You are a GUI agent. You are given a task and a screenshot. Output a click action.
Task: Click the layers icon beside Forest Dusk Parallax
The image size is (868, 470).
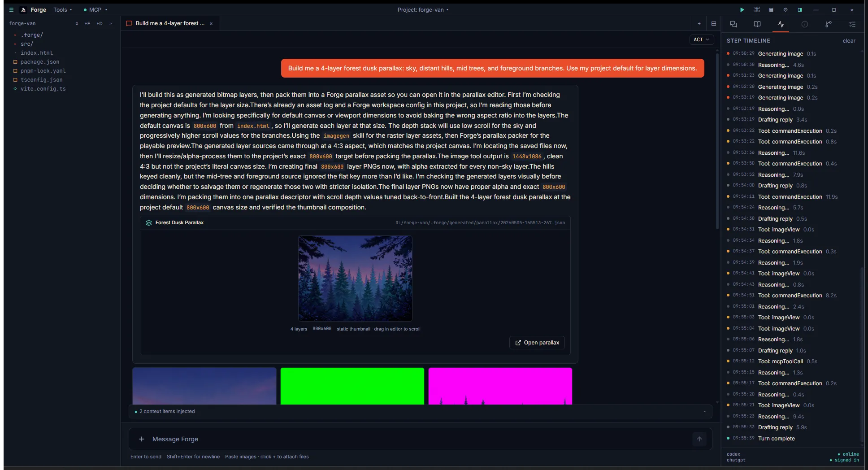(149, 222)
